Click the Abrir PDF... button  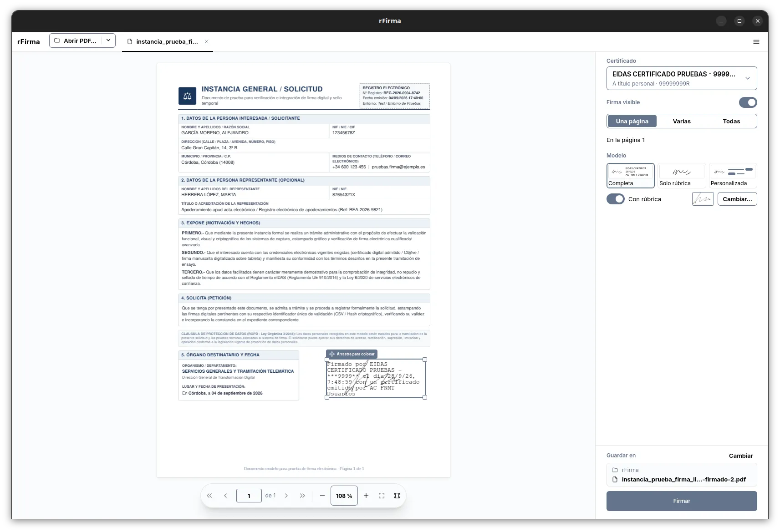click(x=76, y=41)
